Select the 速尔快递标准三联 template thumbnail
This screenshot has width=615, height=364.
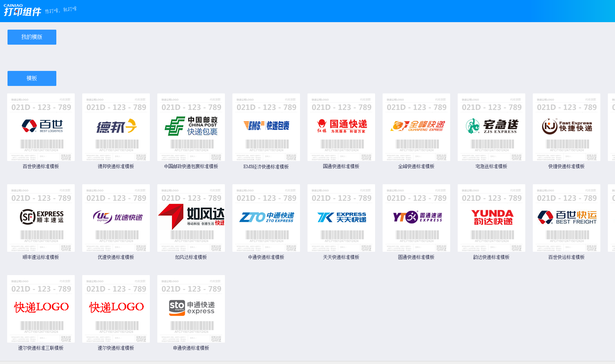41,309
